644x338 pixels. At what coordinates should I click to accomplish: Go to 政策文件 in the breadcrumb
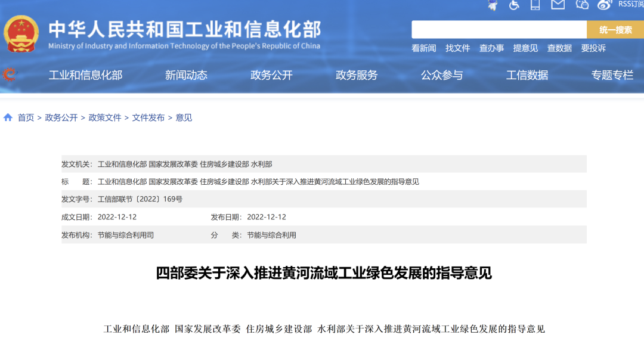[105, 118]
